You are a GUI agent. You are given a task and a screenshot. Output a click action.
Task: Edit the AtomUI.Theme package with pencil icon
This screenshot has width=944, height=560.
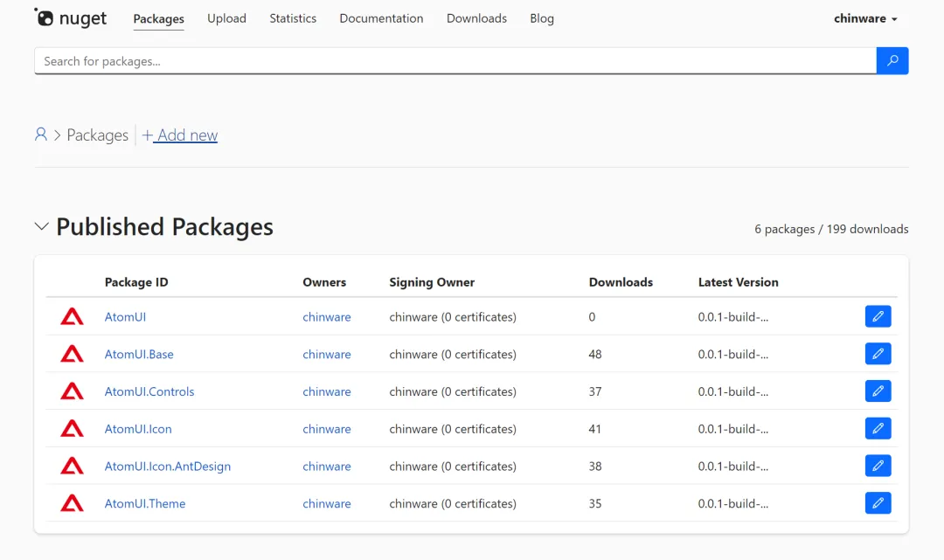coord(878,503)
